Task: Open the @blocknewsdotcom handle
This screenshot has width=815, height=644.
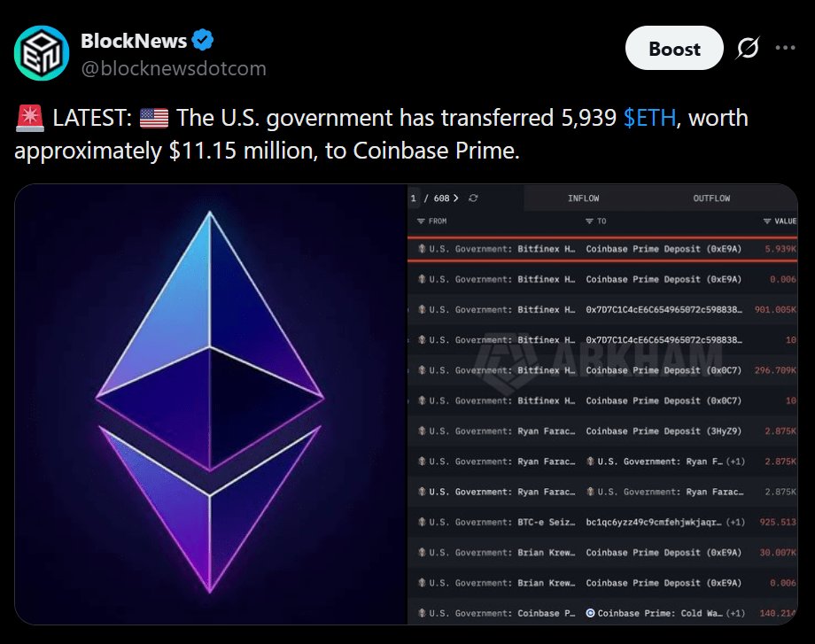Action: (x=174, y=68)
